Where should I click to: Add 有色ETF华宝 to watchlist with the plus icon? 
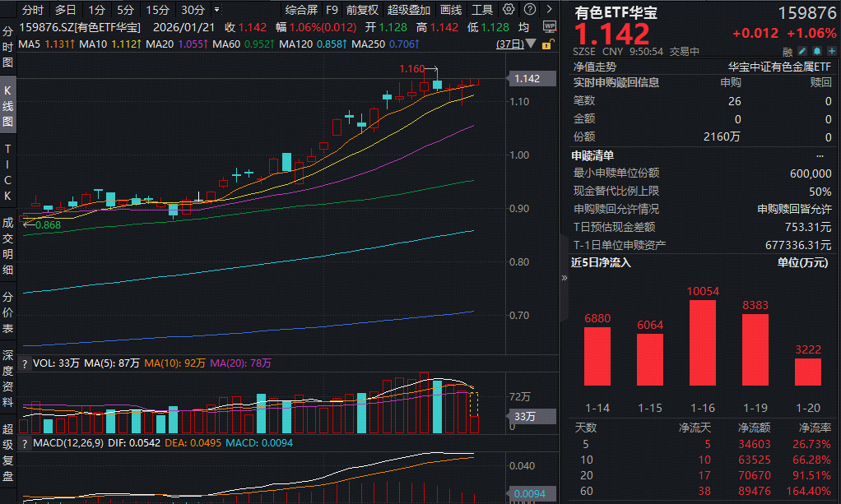click(x=832, y=51)
